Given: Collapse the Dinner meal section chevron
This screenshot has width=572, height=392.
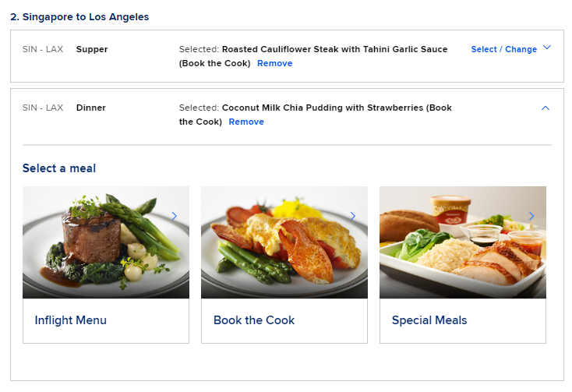Looking at the screenshot, I should (x=545, y=108).
